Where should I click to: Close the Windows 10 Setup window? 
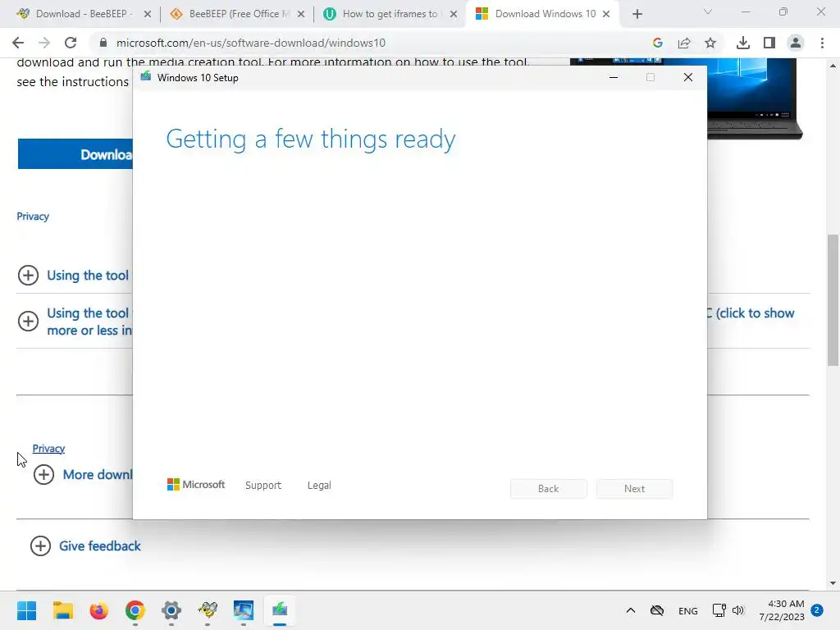(688, 78)
